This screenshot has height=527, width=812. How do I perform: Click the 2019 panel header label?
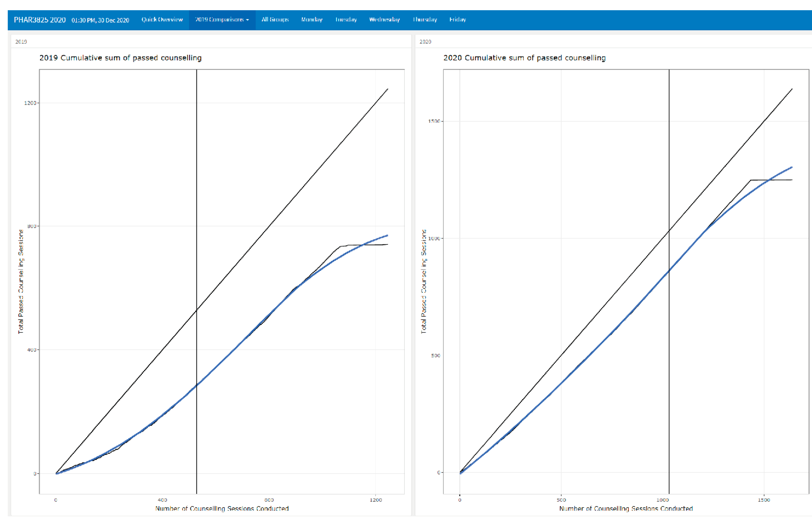[x=21, y=42]
